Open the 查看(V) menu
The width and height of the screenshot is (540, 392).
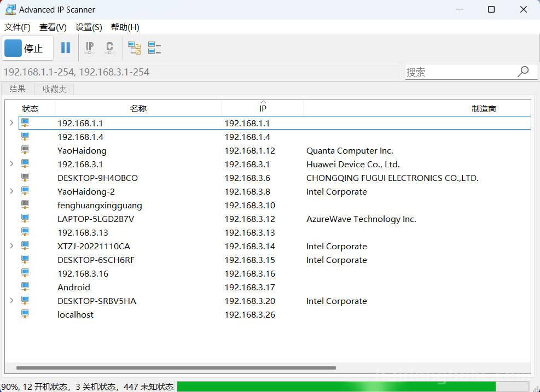53,27
